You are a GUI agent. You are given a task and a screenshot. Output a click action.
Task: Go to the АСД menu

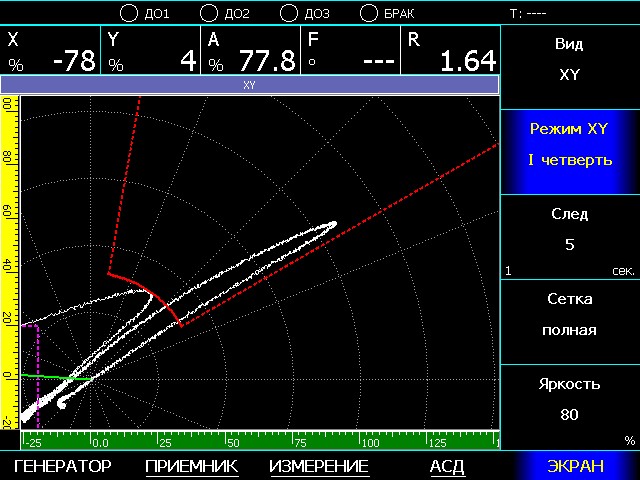[447, 466]
